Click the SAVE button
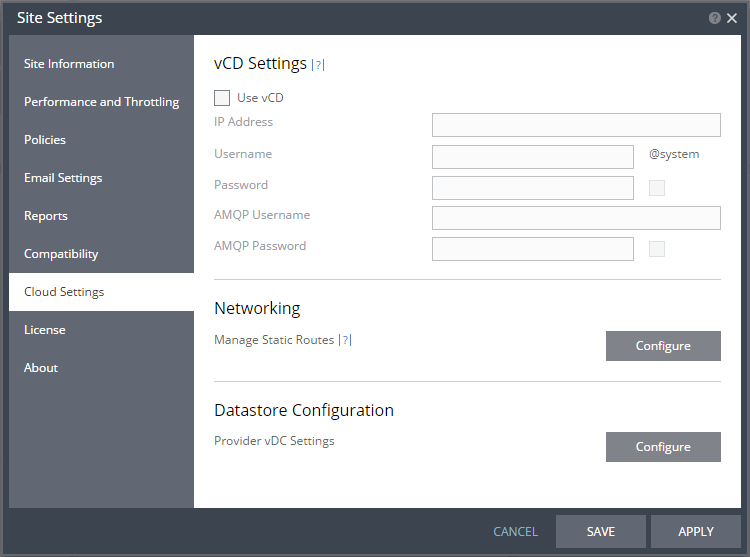 point(601,531)
